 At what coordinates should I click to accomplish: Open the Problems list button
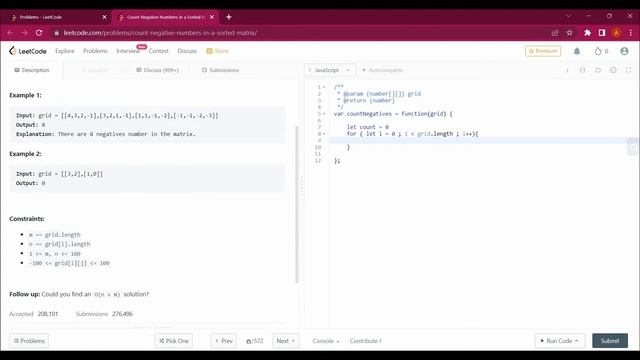[29, 341]
